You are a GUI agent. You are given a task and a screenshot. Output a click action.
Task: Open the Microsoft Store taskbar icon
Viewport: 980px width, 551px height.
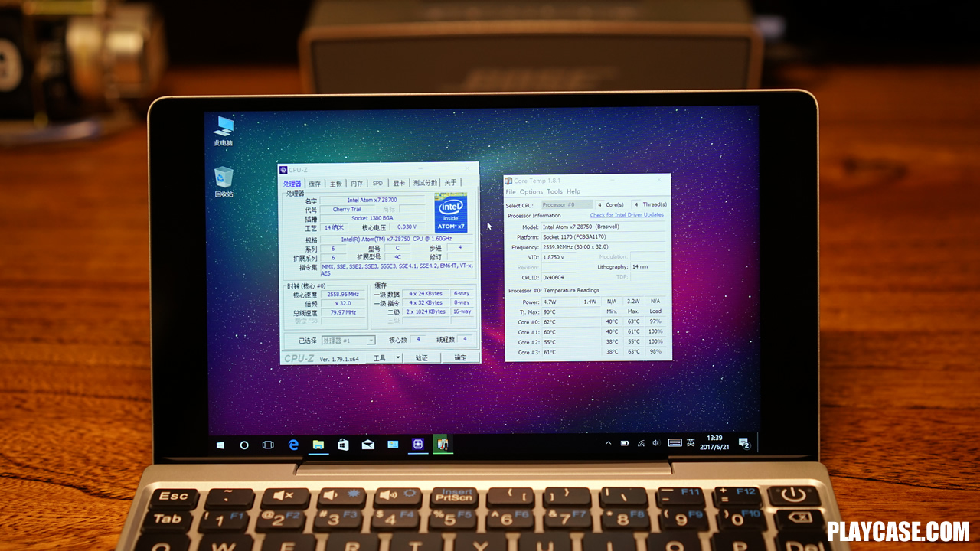tap(343, 445)
